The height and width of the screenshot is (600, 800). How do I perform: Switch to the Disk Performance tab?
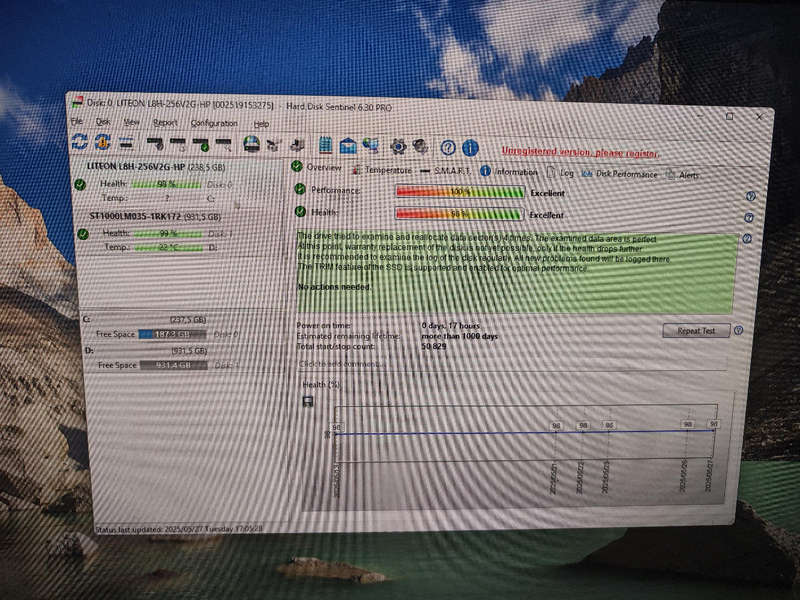pyautogui.click(x=619, y=174)
